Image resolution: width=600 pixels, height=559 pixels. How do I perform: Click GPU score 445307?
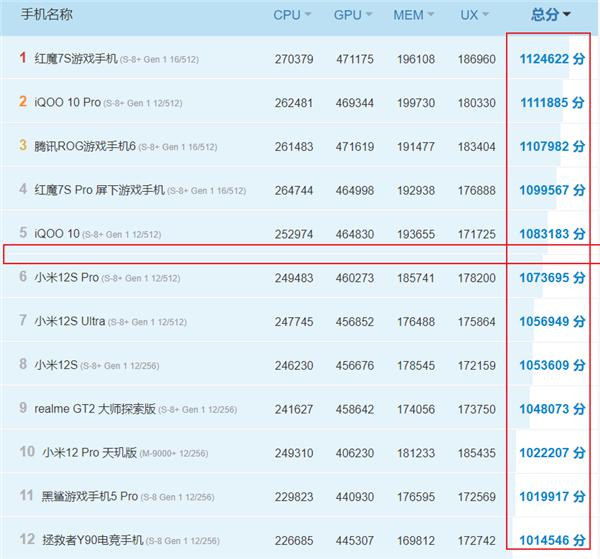coord(355,541)
